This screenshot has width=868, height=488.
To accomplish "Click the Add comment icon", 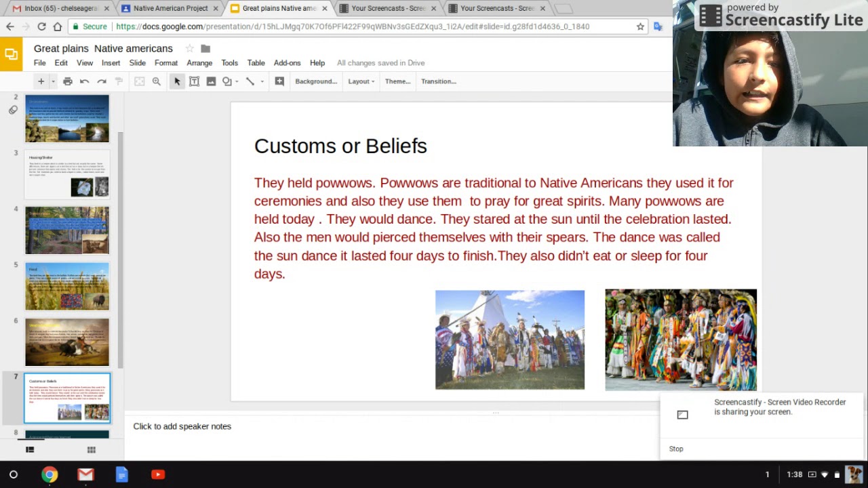I will [279, 81].
